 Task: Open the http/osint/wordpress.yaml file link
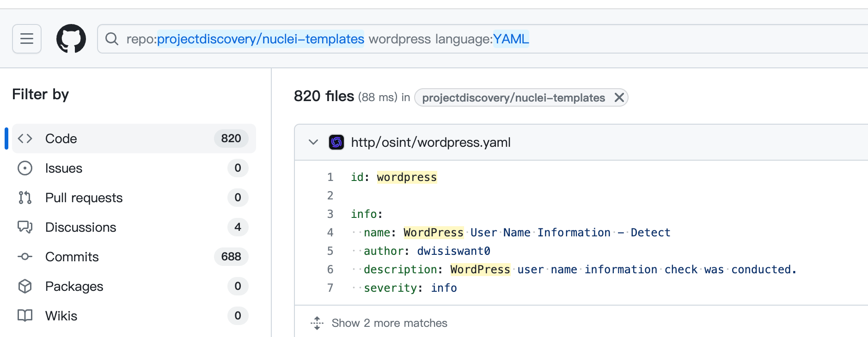pos(430,142)
